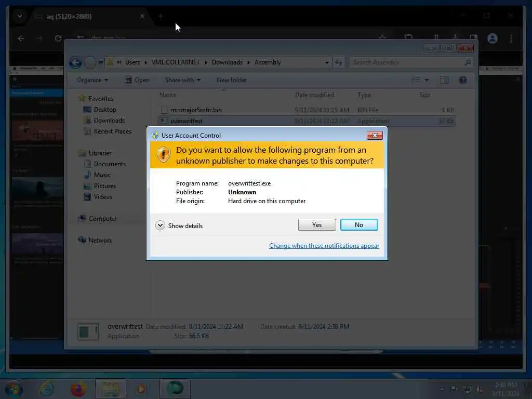Screen dimensions: 532x399
Task: Click the network tray icon
Action: (x=467, y=390)
